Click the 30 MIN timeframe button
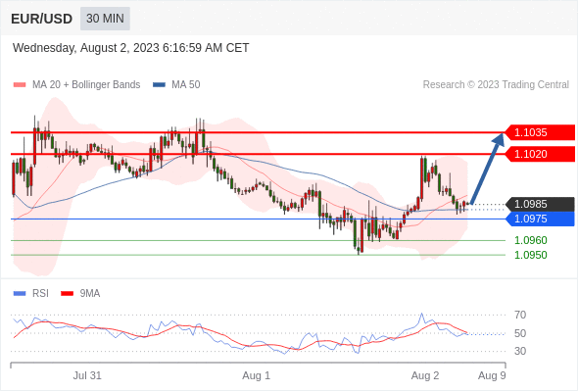This screenshot has width=578, height=392. click(x=105, y=19)
